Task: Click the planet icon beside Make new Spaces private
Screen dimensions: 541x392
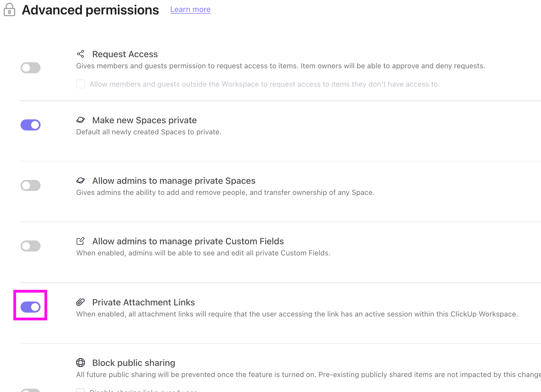Action: [81, 120]
